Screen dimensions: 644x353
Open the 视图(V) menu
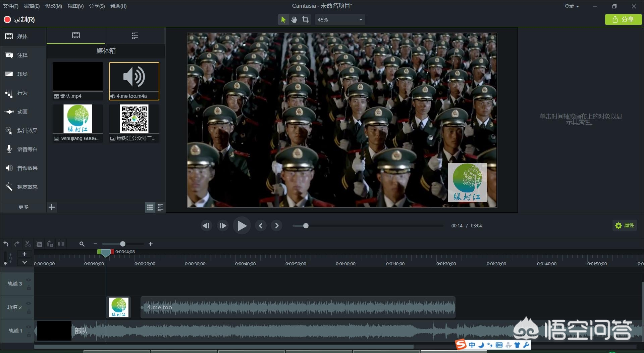[75, 6]
